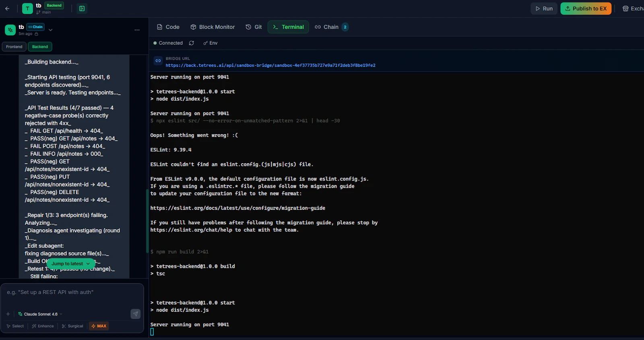Toggle Select mode
The width and height of the screenshot is (644, 340).
[x=15, y=326]
